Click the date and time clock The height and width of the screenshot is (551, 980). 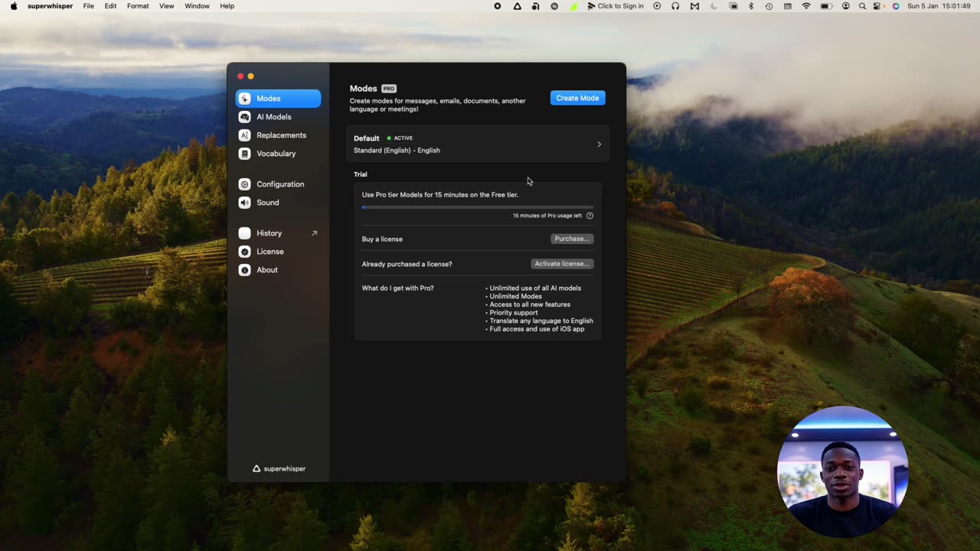[x=939, y=6]
